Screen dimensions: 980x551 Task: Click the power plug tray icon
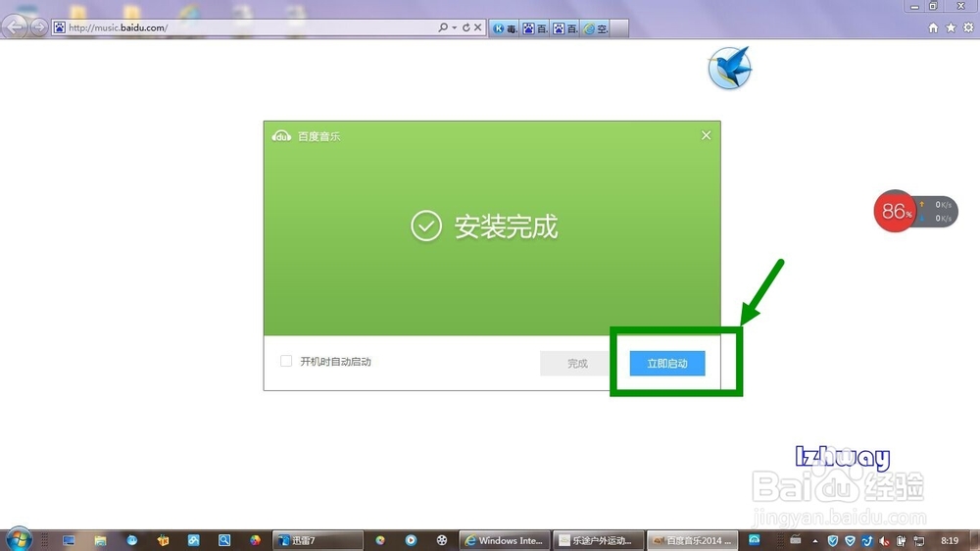(x=902, y=541)
